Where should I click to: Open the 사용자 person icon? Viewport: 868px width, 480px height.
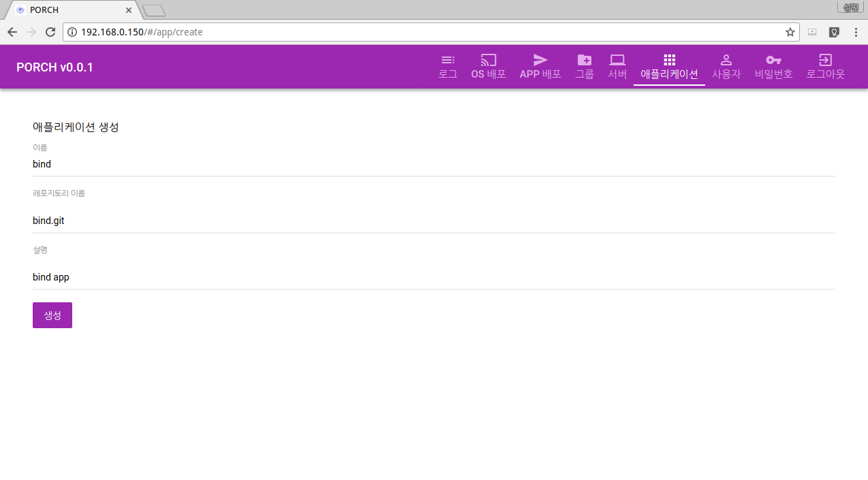click(726, 60)
